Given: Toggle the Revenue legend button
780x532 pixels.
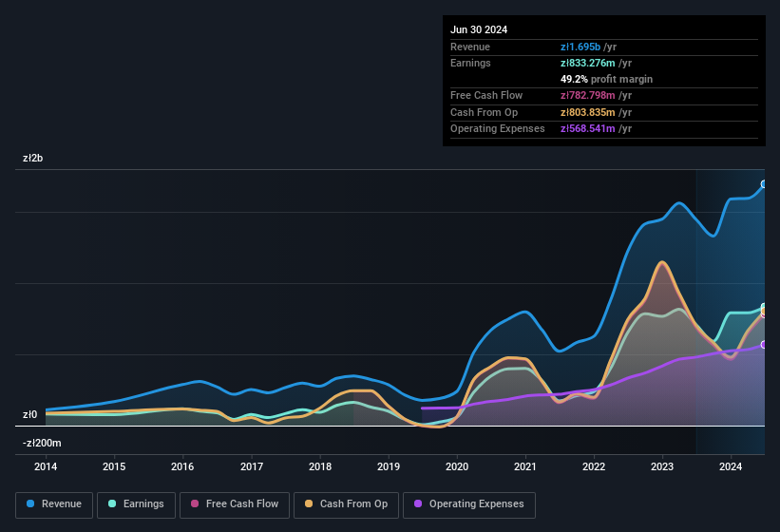Looking at the screenshot, I should [54, 505].
